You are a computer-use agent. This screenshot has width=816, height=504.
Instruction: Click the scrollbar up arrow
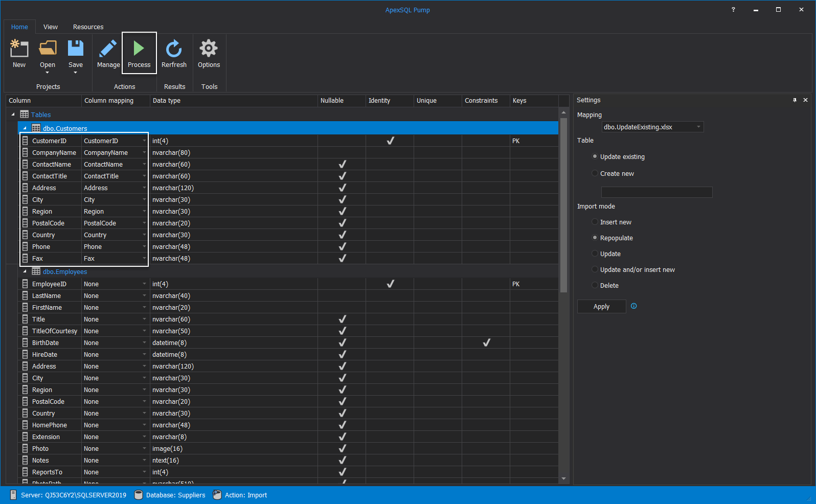coord(563,112)
